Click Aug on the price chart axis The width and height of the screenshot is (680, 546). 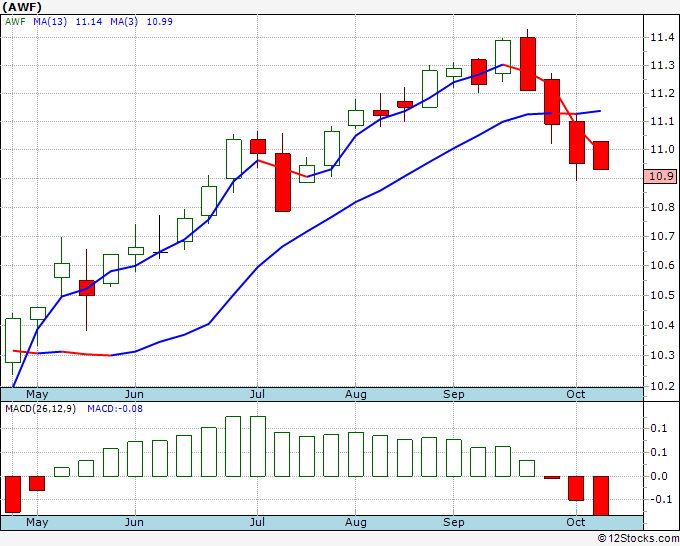[x=356, y=394]
